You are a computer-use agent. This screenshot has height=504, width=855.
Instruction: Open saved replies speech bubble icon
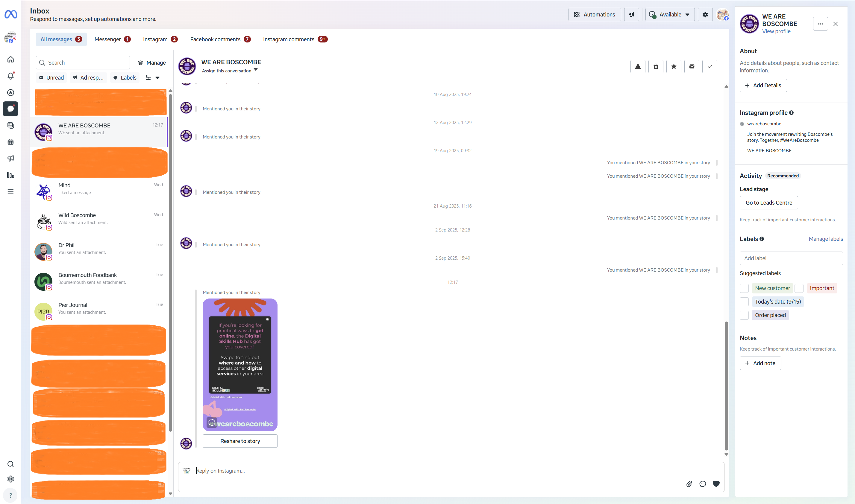[x=702, y=484]
